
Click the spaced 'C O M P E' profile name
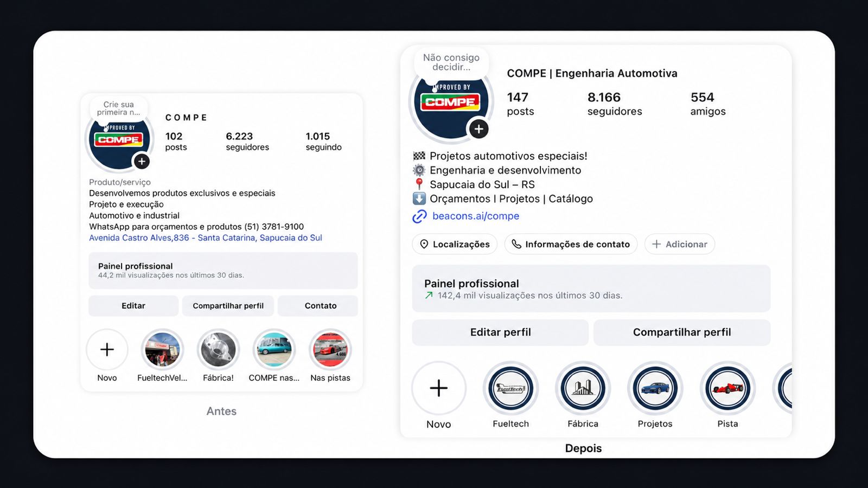(186, 118)
